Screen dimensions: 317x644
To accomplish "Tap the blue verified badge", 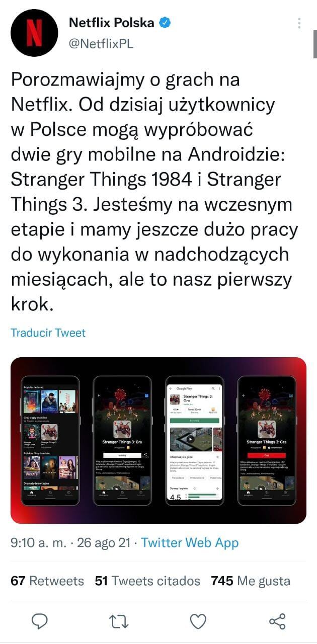I will (166, 23).
